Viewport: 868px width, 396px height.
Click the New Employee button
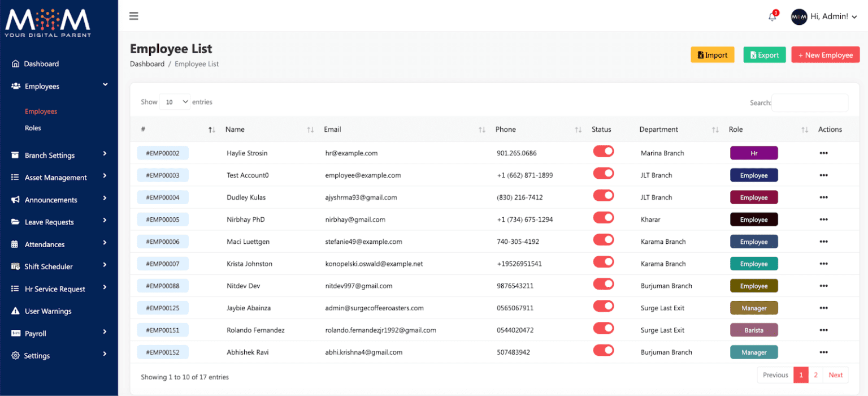[825, 55]
